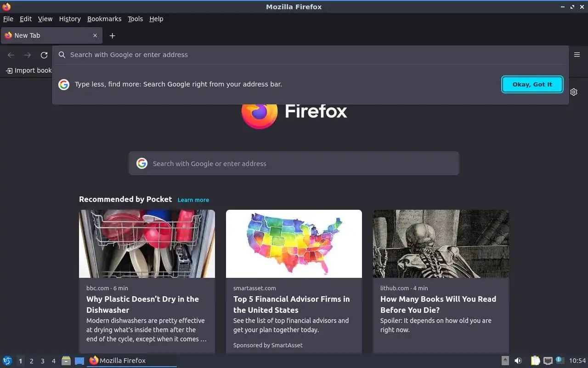Open the skeleton reading thumbnail
This screenshot has height=368, width=588.
(441, 244)
